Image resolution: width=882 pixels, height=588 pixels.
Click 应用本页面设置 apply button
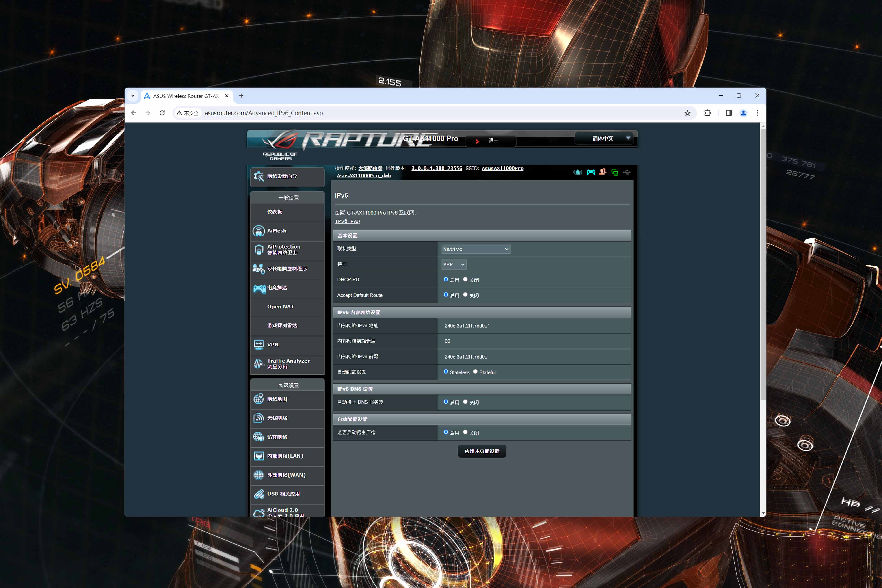click(x=482, y=451)
